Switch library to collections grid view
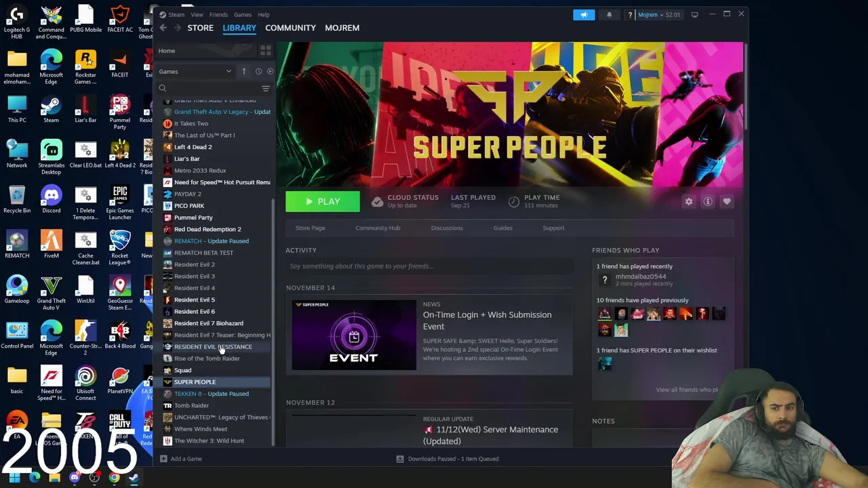This screenshot has width=868, height=488. 266,51
